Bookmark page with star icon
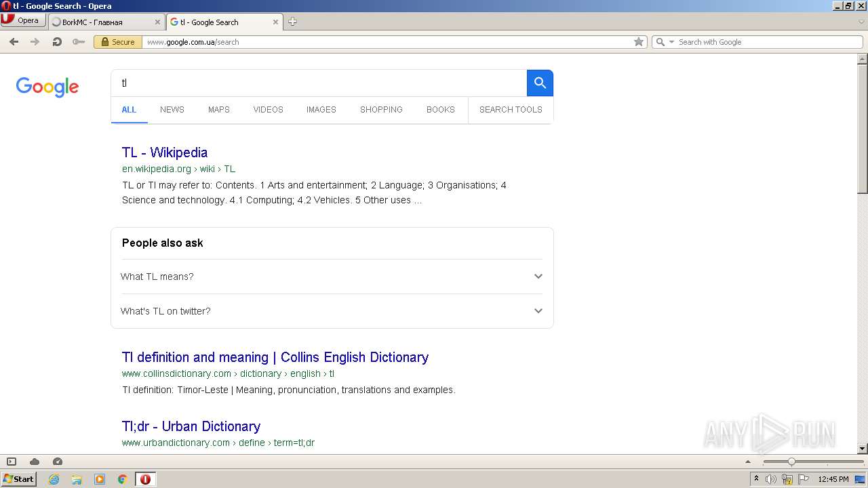The width and height of the screenshot is (868, 488). point(639,42)
